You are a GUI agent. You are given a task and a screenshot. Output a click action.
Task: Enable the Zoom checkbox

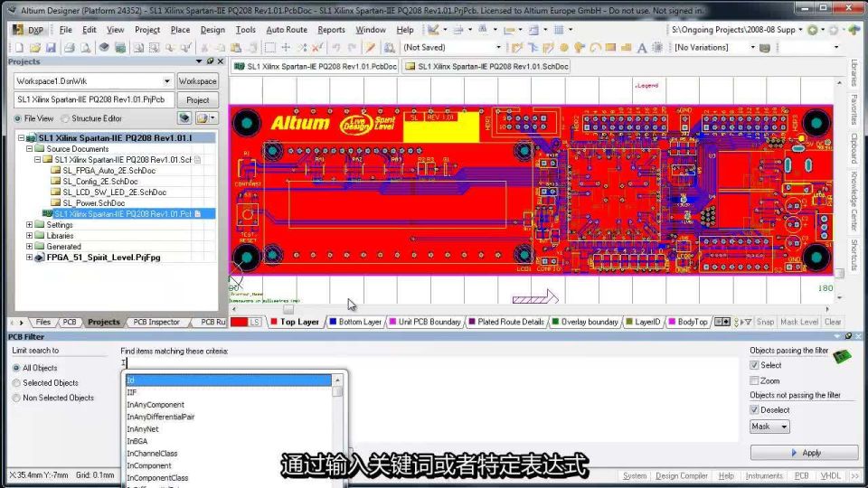pyautogui.click(x=754, y=380)
